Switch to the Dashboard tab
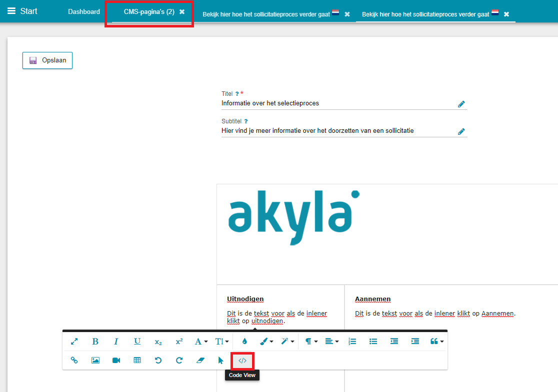 click(84, 11)
